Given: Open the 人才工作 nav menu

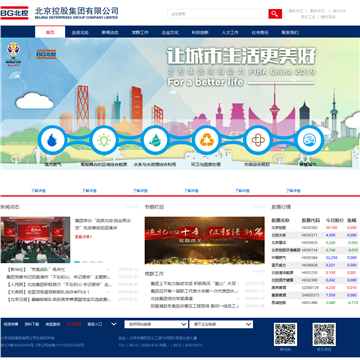Looking at the screenshot, I should point(230,33).
